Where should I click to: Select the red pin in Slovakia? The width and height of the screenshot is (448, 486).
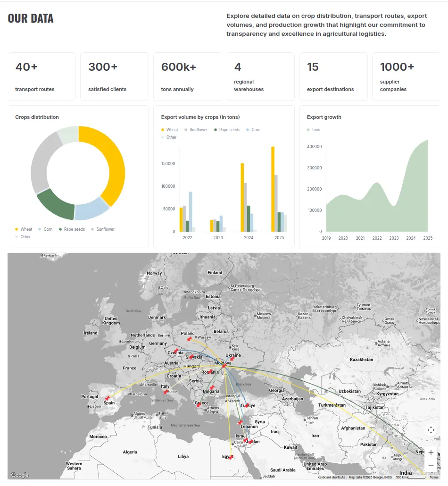click(191, 357)
